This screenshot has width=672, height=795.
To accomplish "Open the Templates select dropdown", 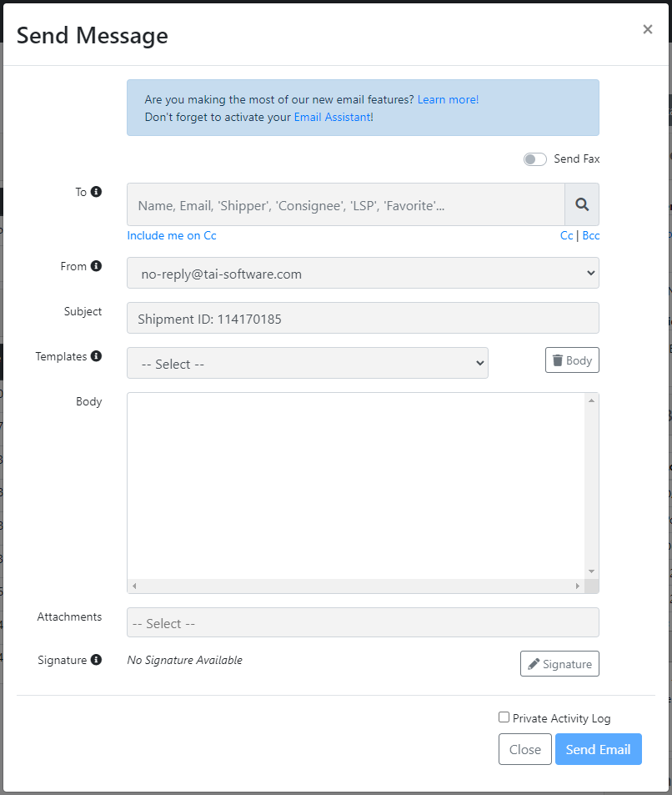I will click(308, 363).
